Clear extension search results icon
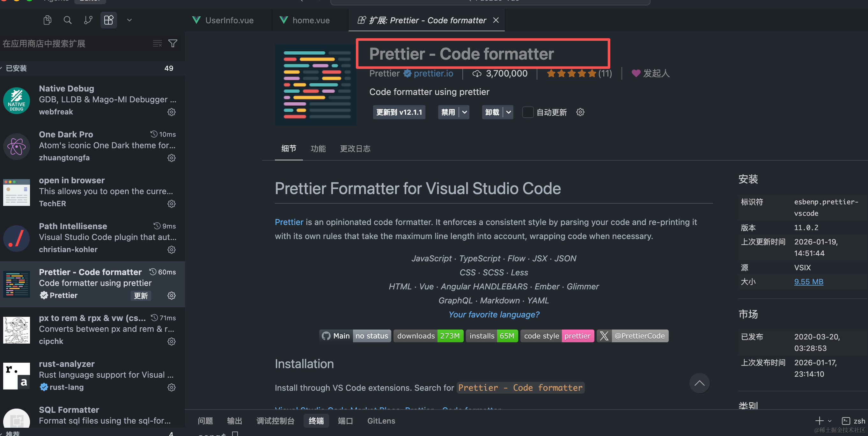 click(157, 43)
